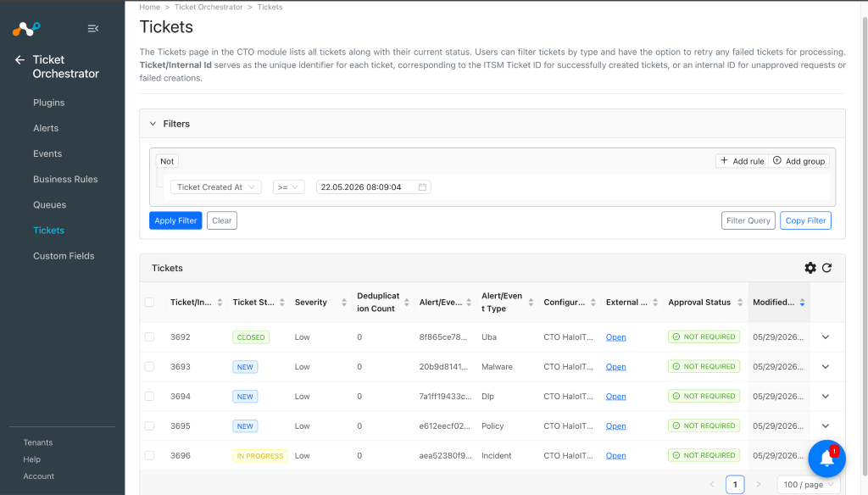Open Custom Fields in sidebar

[64, 256]
